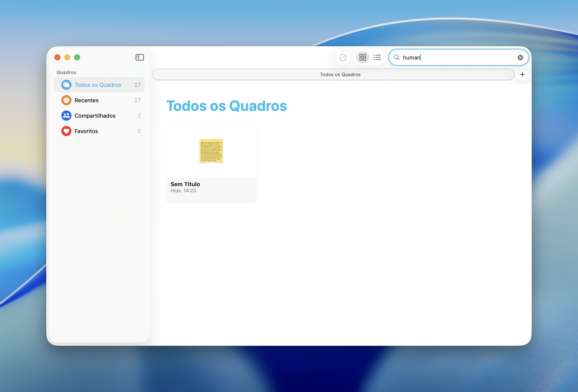The height and width of the screenshot is (392, 578).
Task: Toggle the sidebar visibility icon
Action: [x=139, y=57]
